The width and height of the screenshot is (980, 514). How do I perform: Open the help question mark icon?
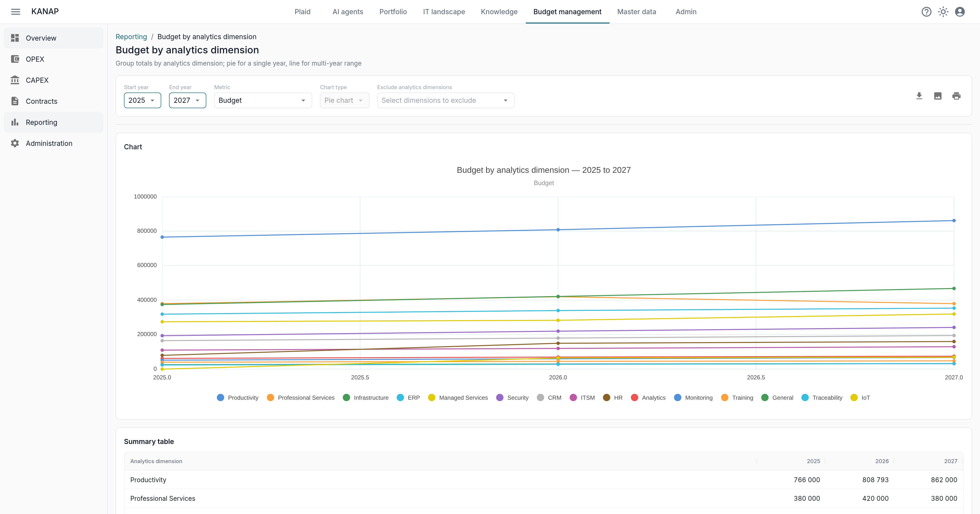click(926, 12)
